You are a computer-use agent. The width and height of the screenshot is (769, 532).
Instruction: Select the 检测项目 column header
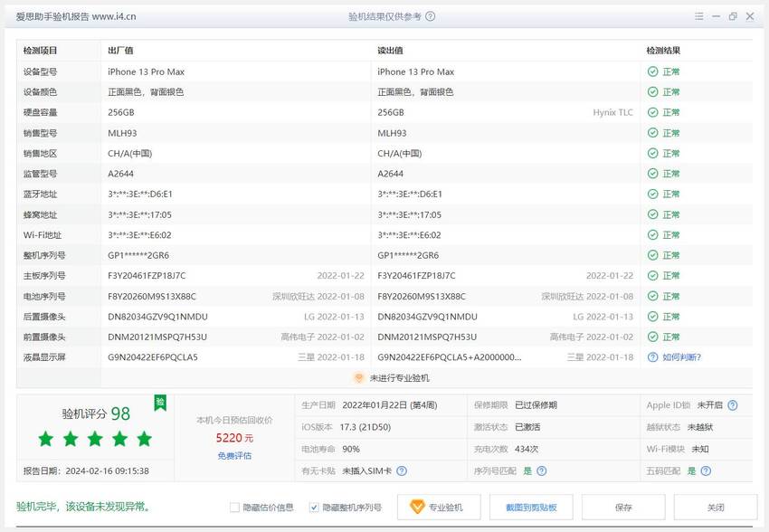pos(40,51)
